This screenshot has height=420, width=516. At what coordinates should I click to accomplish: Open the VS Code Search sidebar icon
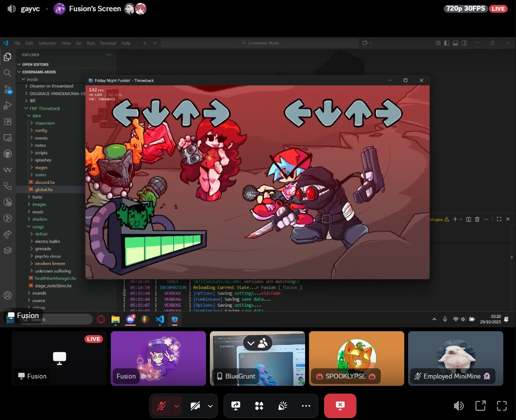tap(8, 73)
